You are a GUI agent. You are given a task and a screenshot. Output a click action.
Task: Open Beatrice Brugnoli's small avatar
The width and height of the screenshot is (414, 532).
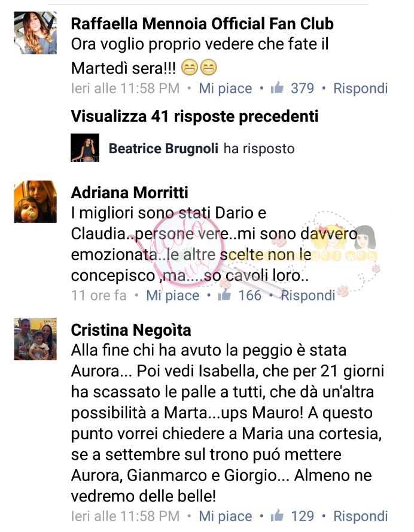coord(85,148)
